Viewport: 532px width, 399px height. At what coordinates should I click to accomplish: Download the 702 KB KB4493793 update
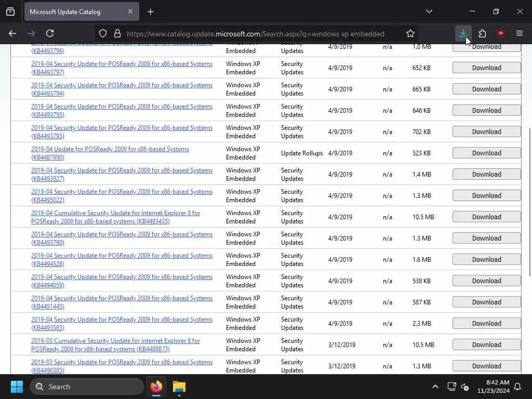click(x=486, y=132)
